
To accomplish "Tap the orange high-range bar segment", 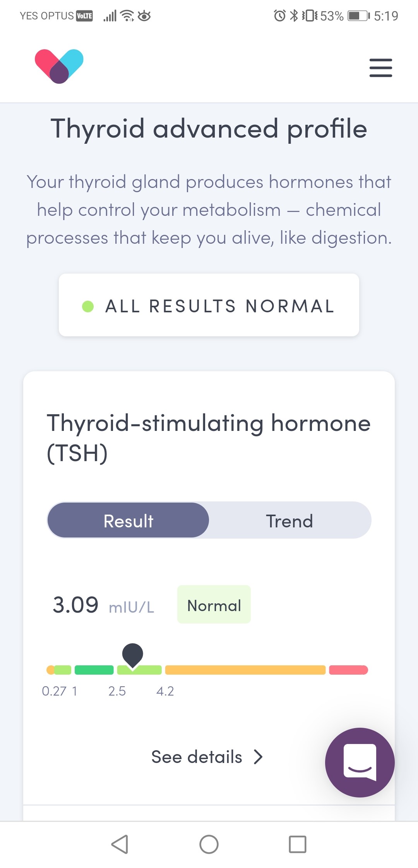I will coord(245,670).
